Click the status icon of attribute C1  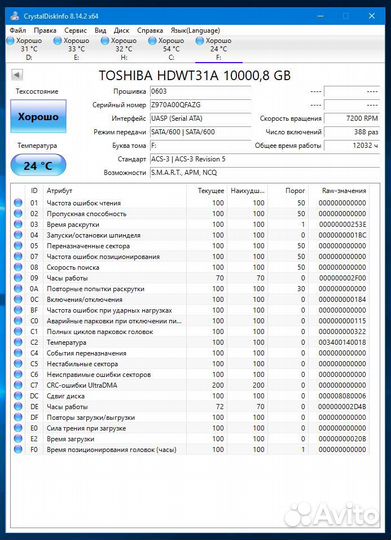pos(18,331)
